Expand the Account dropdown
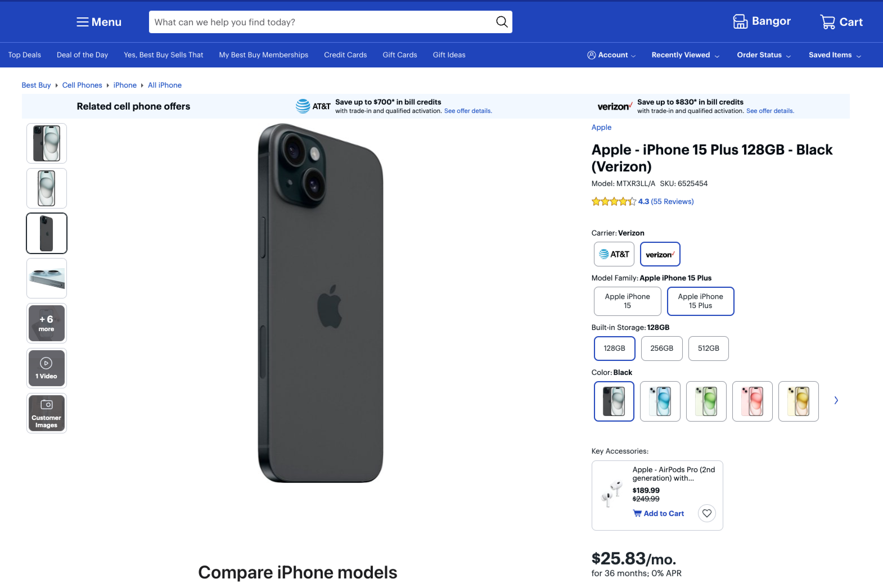Image resolution: width=883 pixels, height=588 pixels. click(x=611, y=55)
